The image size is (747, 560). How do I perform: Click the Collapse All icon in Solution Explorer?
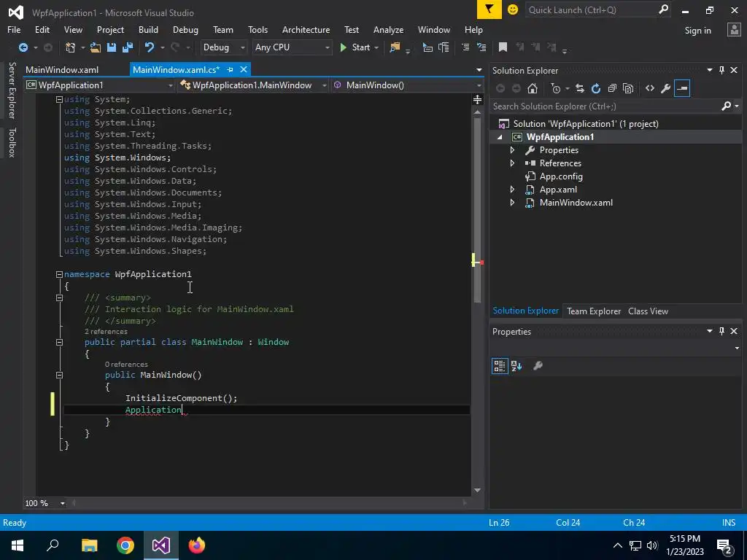(x=612, y=88)
